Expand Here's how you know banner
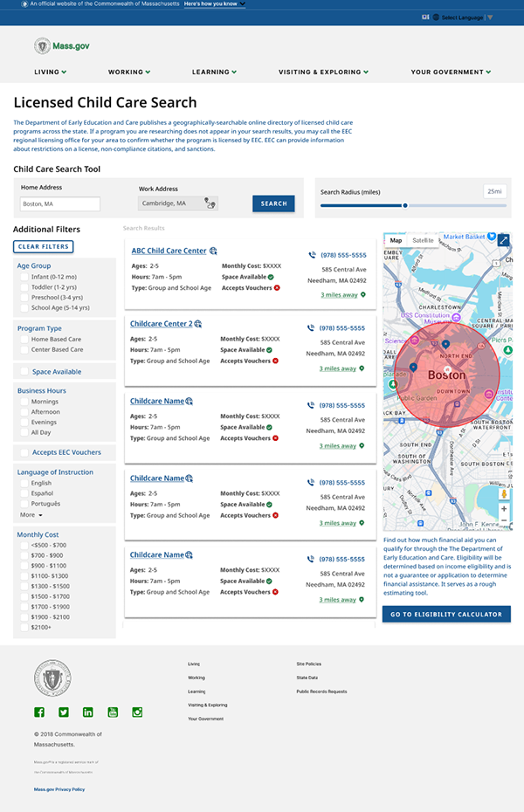 [x=214, y=3]
